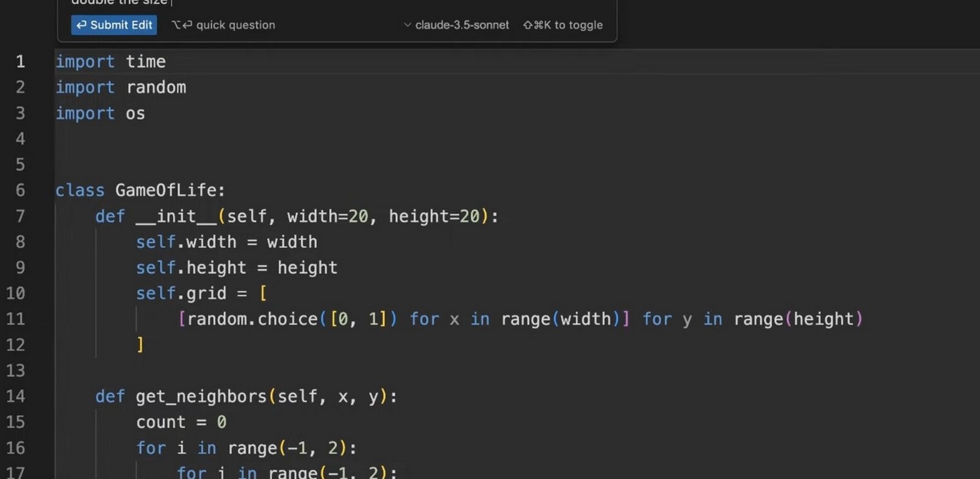Click the GameOfLife class name

coord(169,190)
